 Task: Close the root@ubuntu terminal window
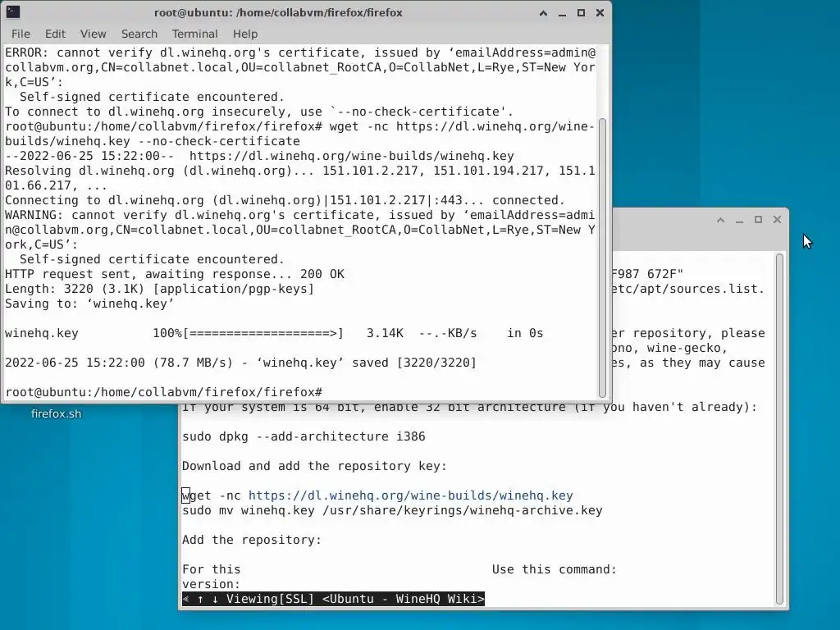[600, 13]
